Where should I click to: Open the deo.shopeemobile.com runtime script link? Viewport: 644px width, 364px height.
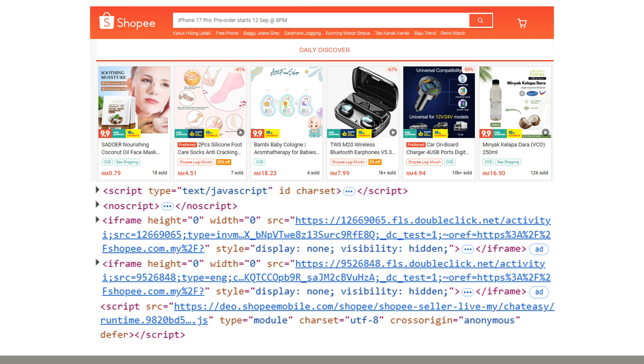point(364,306)
